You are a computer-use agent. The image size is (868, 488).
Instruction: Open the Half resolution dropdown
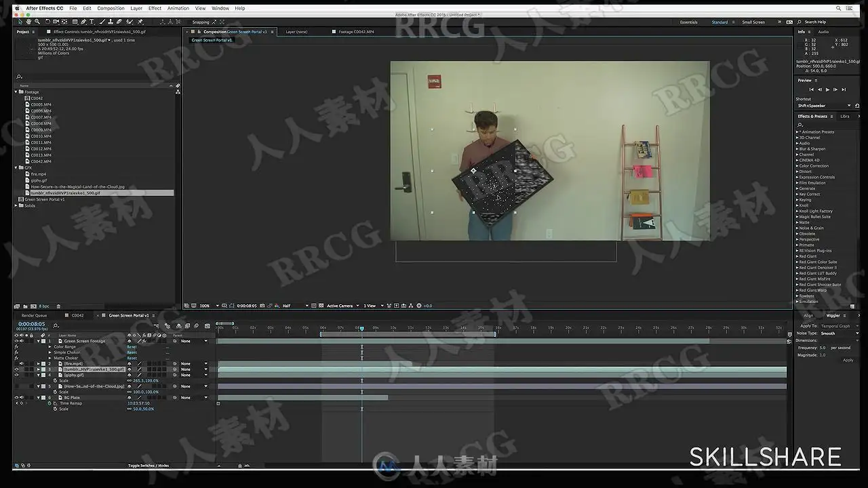pos(295,306)
